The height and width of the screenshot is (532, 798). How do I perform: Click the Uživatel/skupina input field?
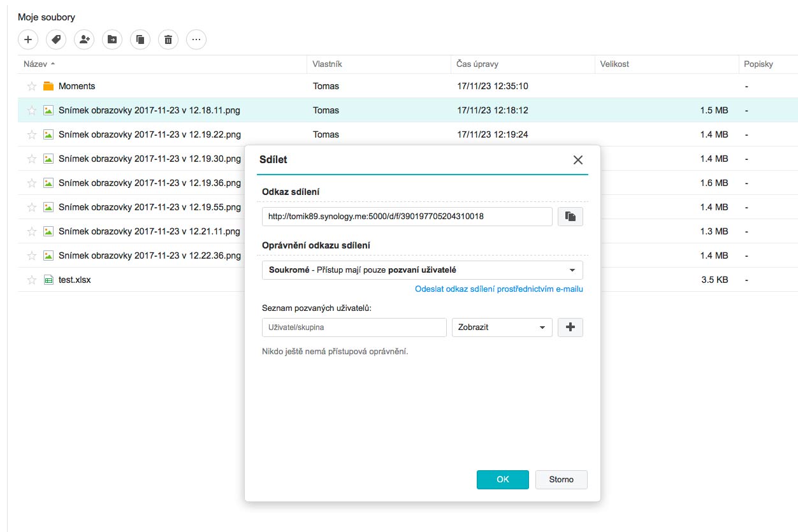pos(354,327)
